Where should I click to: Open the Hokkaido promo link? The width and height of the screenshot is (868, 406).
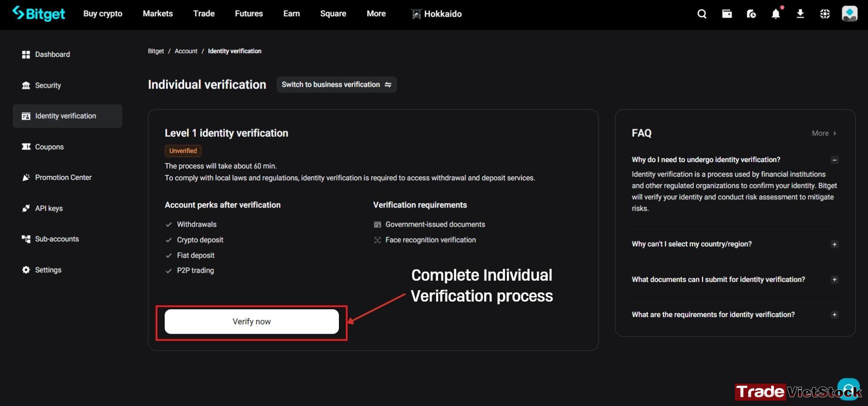pyautogui.click(x=436, y=14)
